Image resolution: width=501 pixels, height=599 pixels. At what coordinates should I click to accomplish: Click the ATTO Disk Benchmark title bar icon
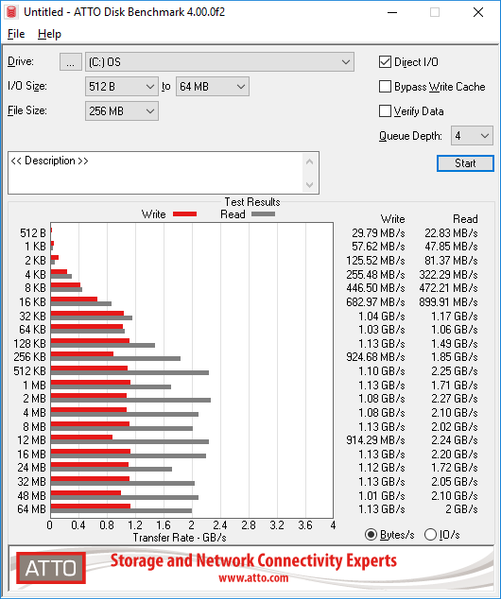point(11,12)
